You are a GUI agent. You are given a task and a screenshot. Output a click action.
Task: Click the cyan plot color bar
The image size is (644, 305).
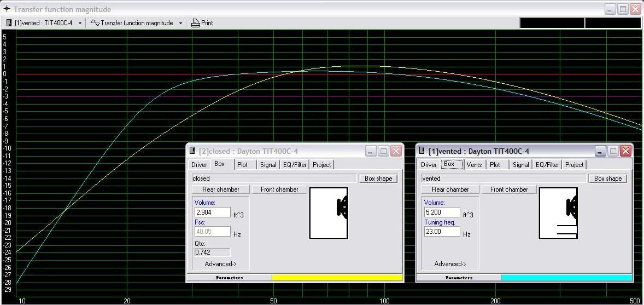(x=567, y=278)
